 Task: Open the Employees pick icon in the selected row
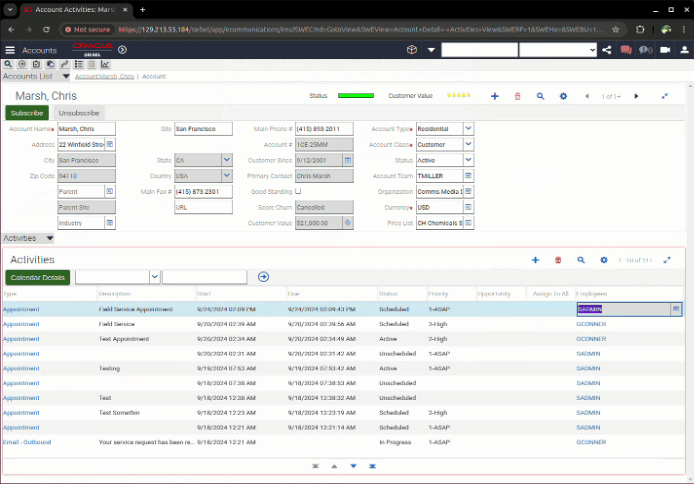click(676, 309)
